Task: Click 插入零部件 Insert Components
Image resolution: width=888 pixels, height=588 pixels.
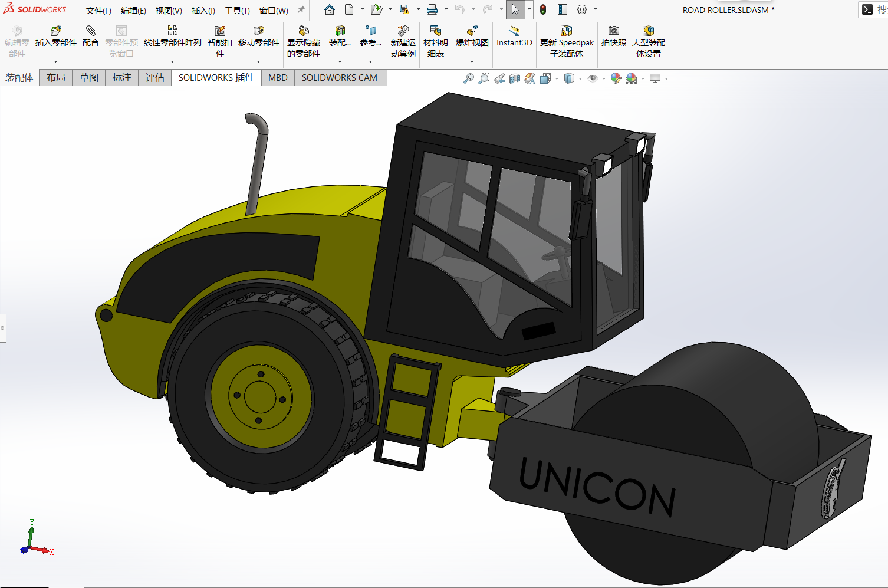Action: [x=56, y=37]
